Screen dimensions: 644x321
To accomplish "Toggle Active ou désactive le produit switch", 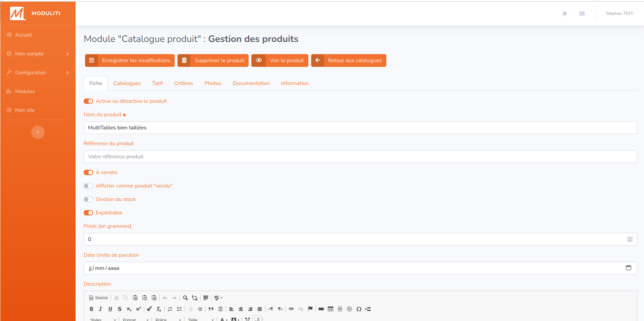I will coord(88,101).
